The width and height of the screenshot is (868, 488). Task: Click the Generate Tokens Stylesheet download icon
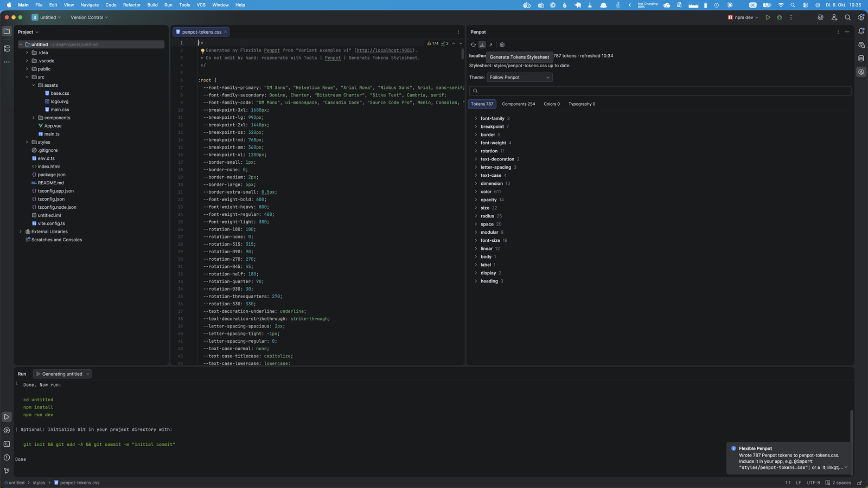click(x=482, y=45)
